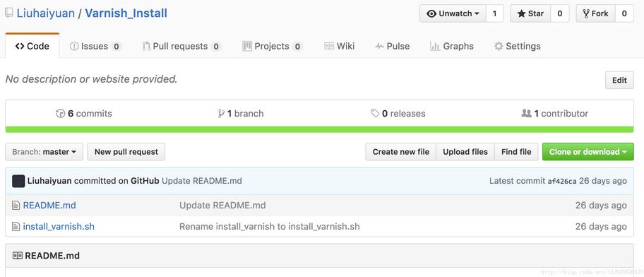The height and width of the screenshot is (277, 644).
Task: Open commit hash af426ca
Action: pyautogui.click(x=562, y=181)
